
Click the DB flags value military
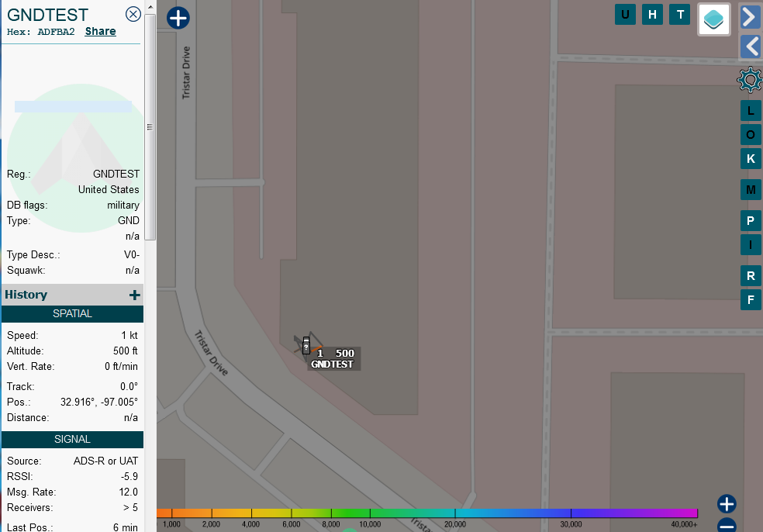pos(123,206)
